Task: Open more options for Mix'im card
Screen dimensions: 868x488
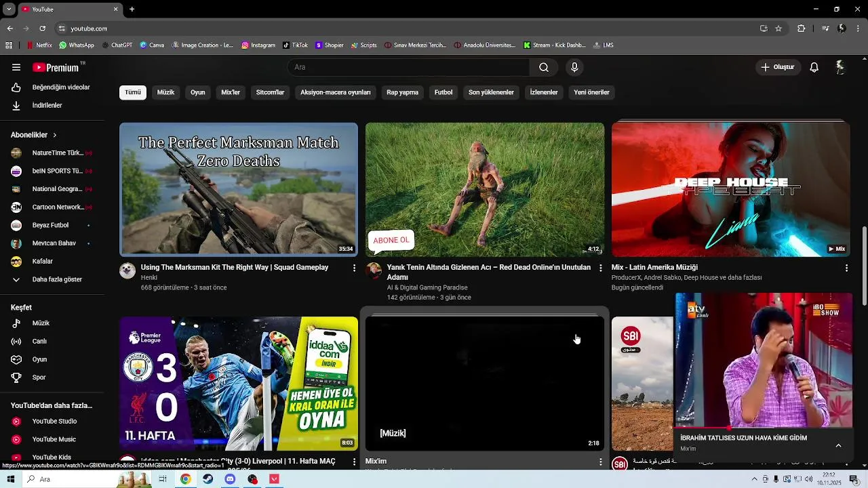Action: click(x=600, y=462)
